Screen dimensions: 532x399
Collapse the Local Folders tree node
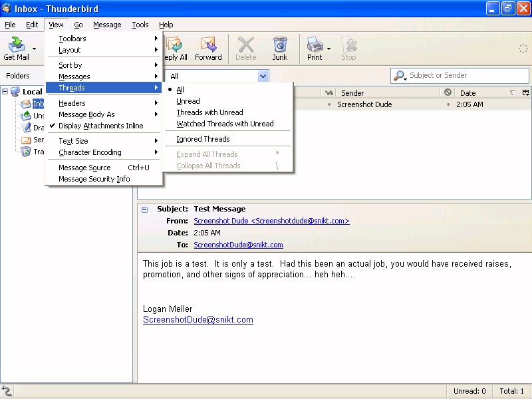coord(5,91)
